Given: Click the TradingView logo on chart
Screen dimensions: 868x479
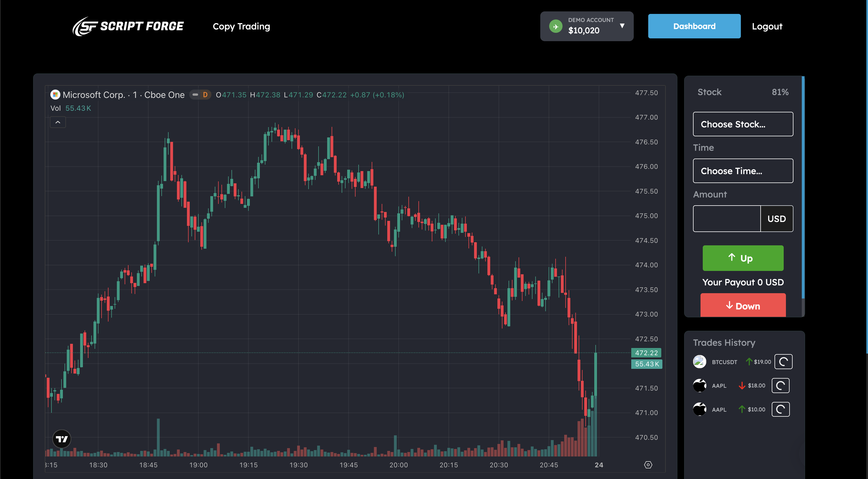Looking at the screenshot, I should (62, 439).
